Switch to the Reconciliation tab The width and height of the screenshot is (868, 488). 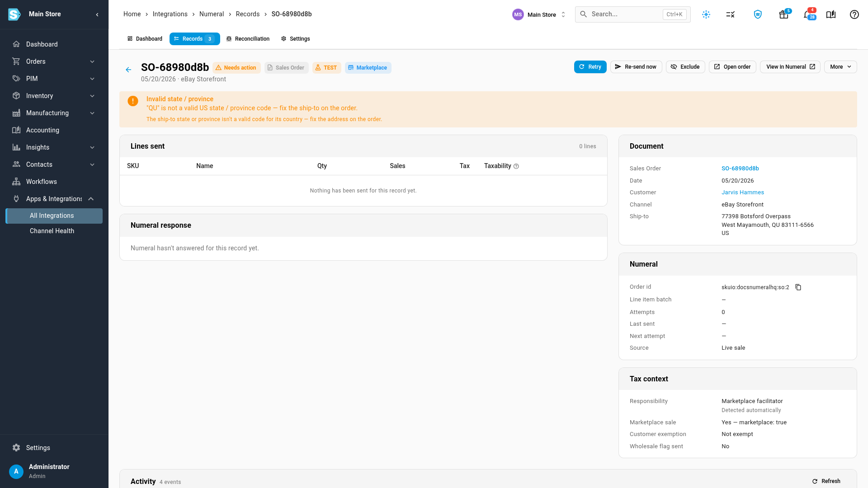tap(248, 39)
